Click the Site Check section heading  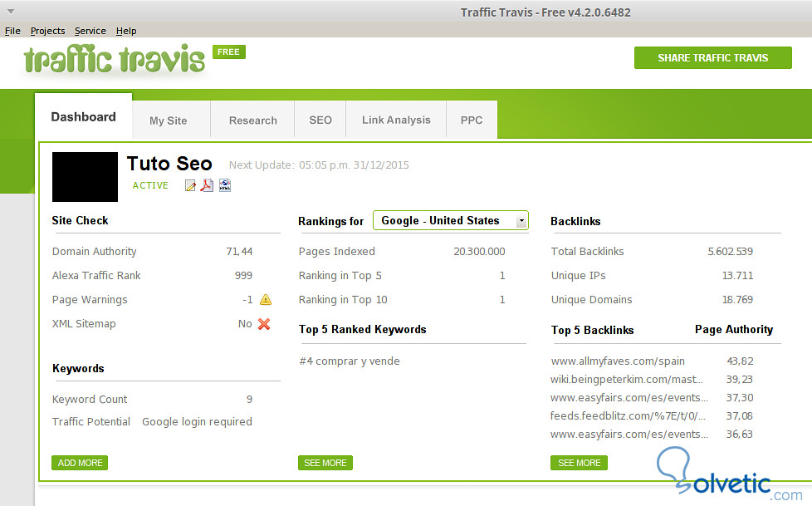(80, 220)
